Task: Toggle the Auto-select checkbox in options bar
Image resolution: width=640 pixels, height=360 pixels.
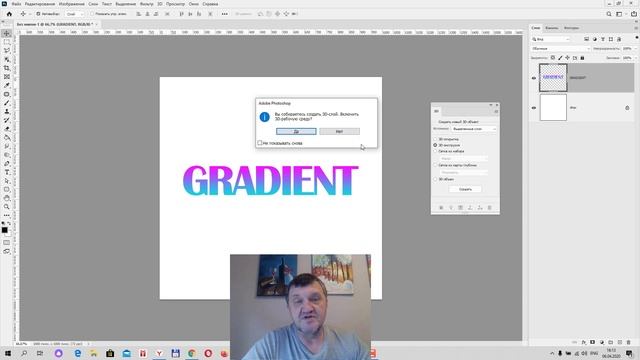Action: [38, 14]
